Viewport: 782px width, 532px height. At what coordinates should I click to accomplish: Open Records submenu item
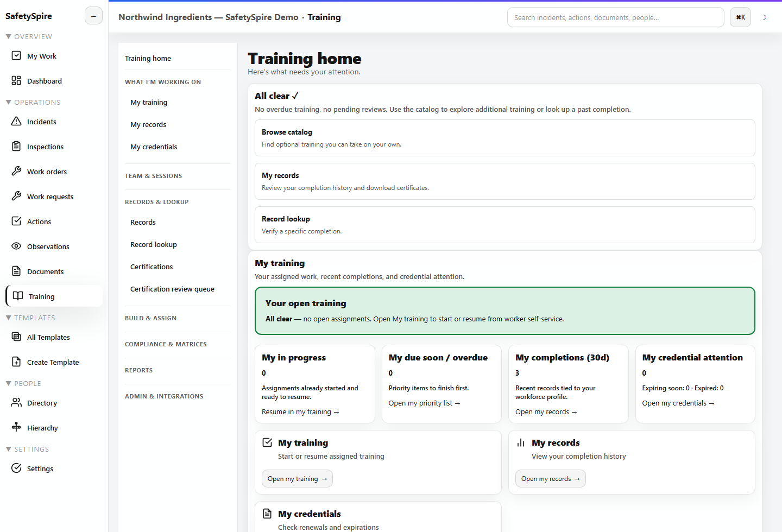pos(143,223)
